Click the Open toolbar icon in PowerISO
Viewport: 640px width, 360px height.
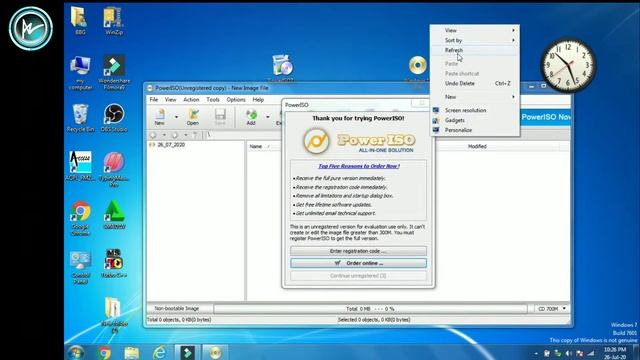pos(193,117)
